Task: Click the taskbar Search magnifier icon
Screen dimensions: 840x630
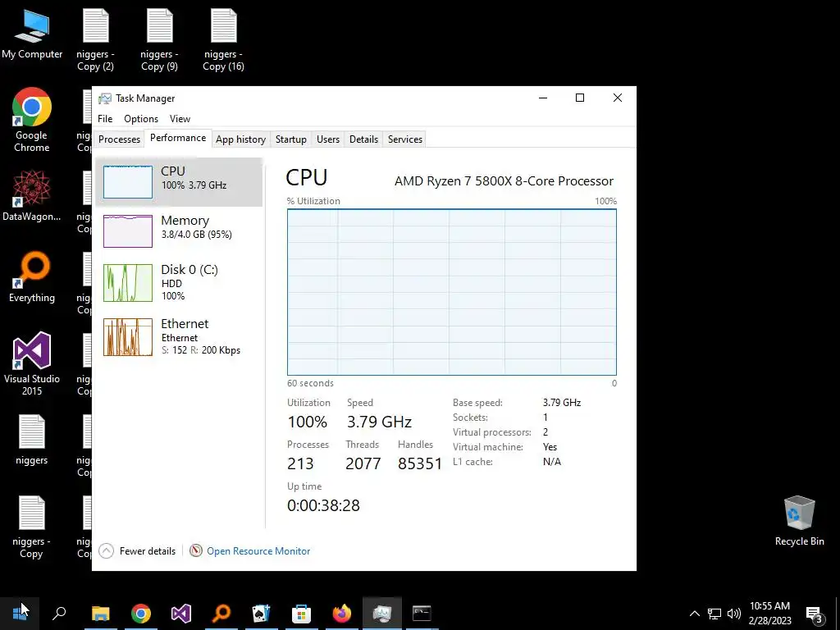Action: coord(59,614)
